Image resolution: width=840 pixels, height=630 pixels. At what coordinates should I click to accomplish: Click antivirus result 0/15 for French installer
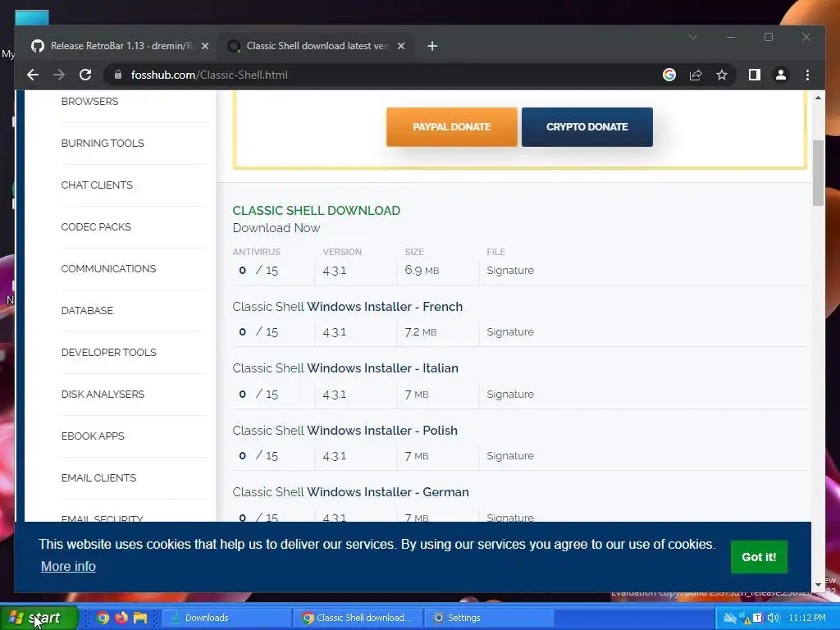click(258, 332)
